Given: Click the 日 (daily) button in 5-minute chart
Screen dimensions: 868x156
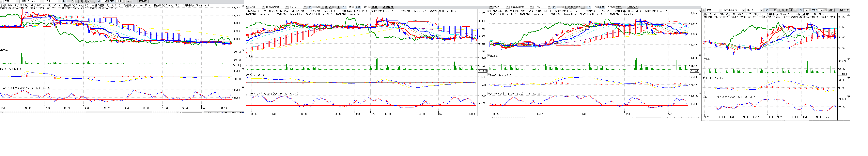Looking at the screenshot, I should (x=76, y=1).
